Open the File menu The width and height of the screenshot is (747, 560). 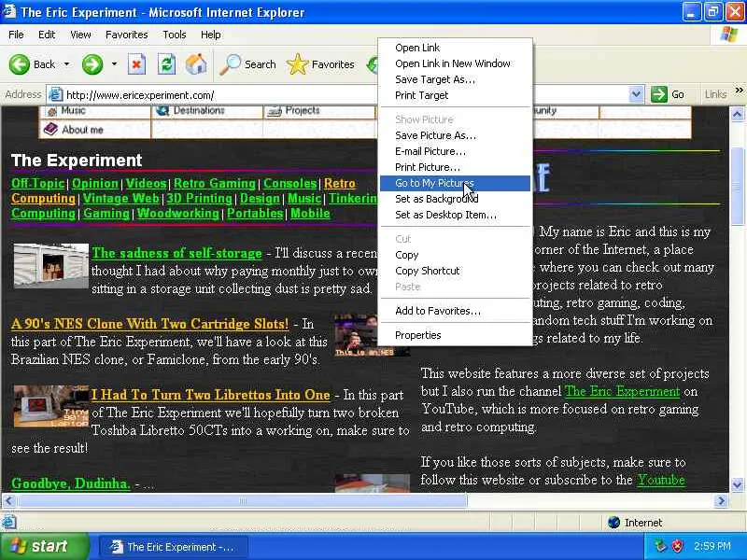tap(16, 35)
